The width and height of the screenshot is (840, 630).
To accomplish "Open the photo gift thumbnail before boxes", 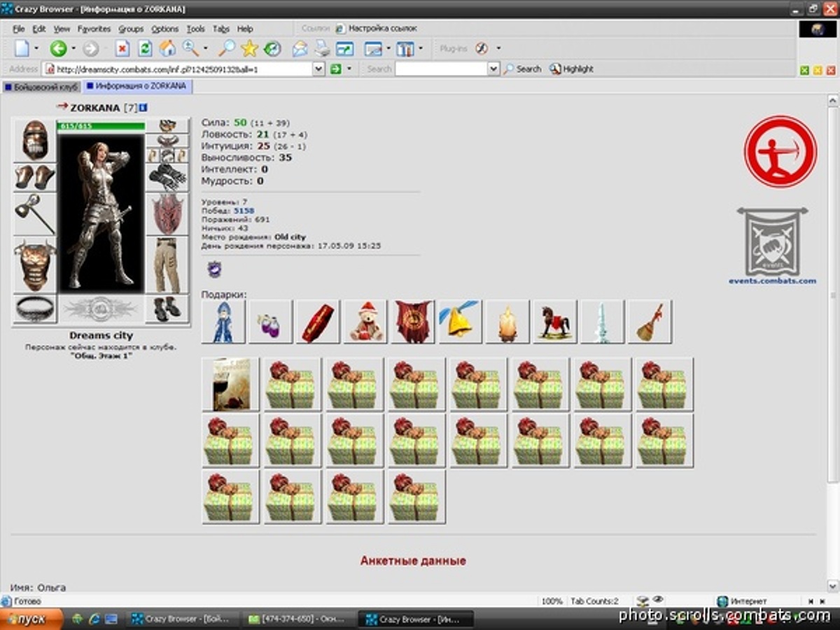I will coord(230,384).
